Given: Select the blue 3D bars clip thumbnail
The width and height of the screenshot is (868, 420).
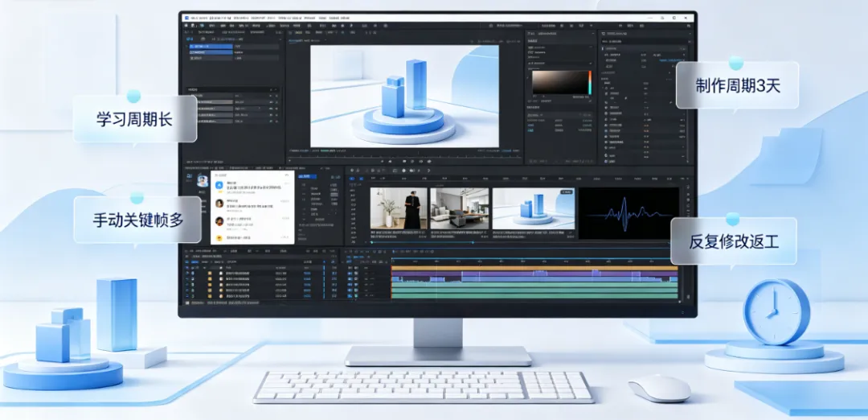Looking at the screenshot, I should [x=534, y=208].
